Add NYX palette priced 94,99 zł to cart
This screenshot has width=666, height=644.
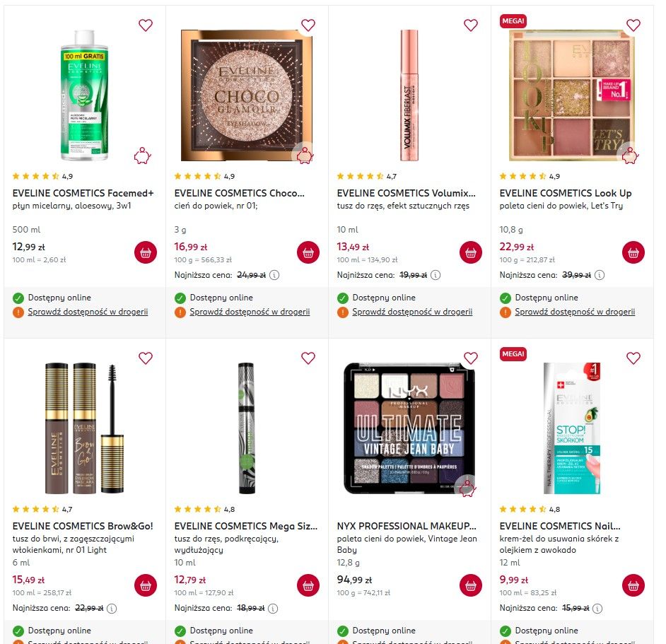(471, 585)
